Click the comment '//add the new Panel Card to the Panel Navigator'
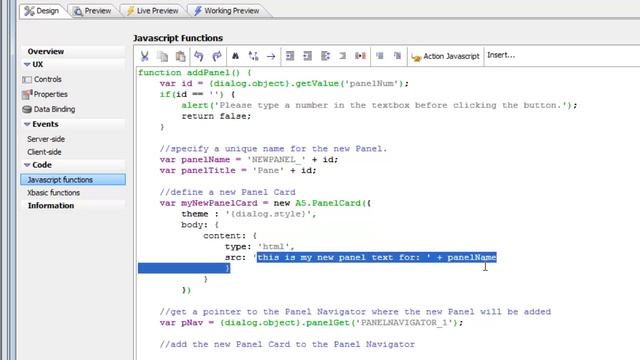The width and height of the screenshot is (640, 360). [287, 344]
